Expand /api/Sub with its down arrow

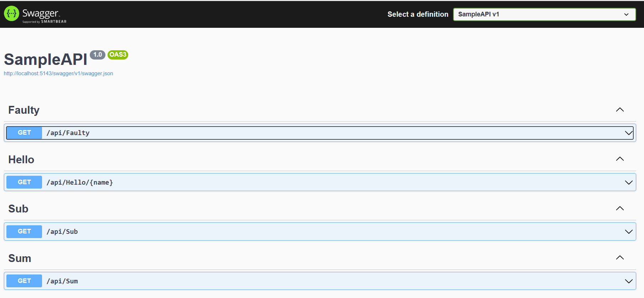pos(629,232)
